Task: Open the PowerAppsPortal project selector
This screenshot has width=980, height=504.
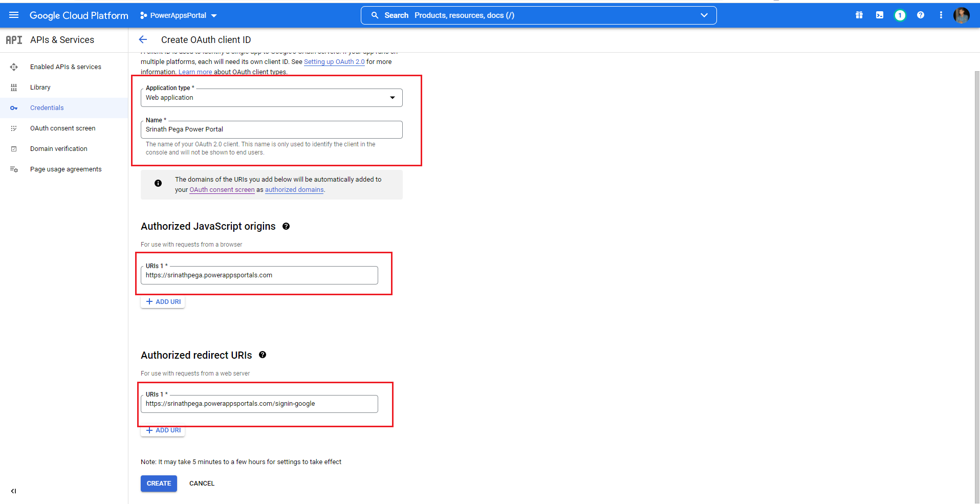Action: (x=179, y=15)
